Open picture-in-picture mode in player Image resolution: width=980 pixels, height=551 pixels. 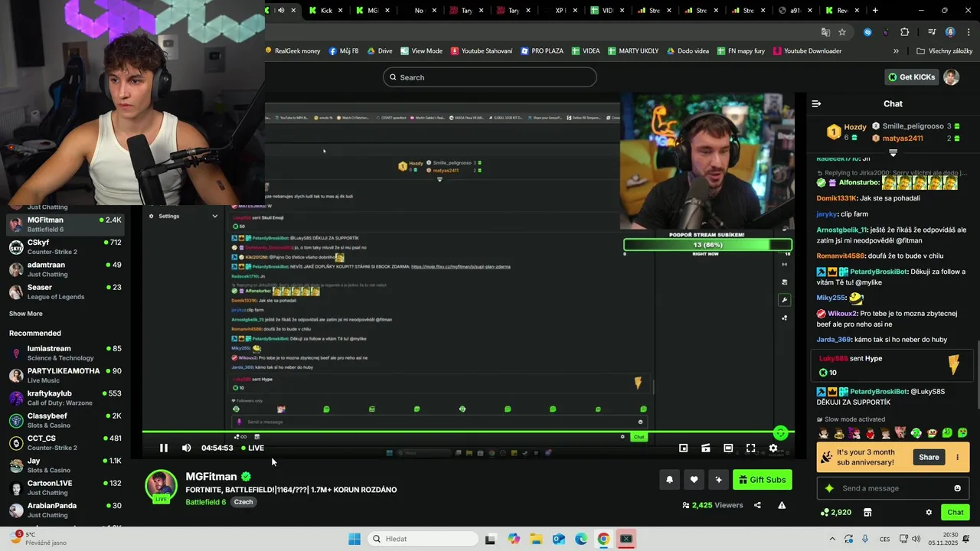[683, 448]
